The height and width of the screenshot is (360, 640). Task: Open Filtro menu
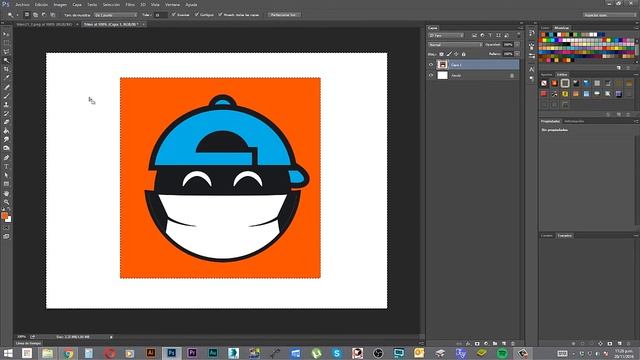point(130,4)
